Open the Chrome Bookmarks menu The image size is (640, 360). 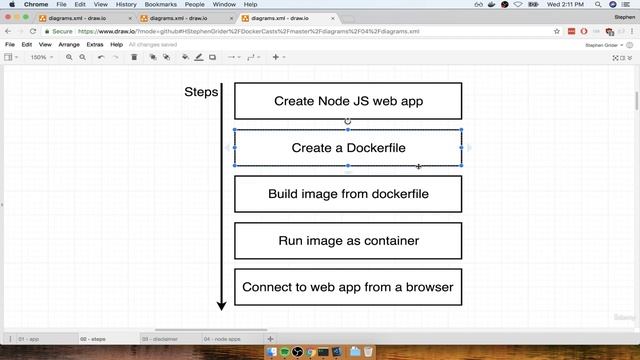tap(161, 4)
